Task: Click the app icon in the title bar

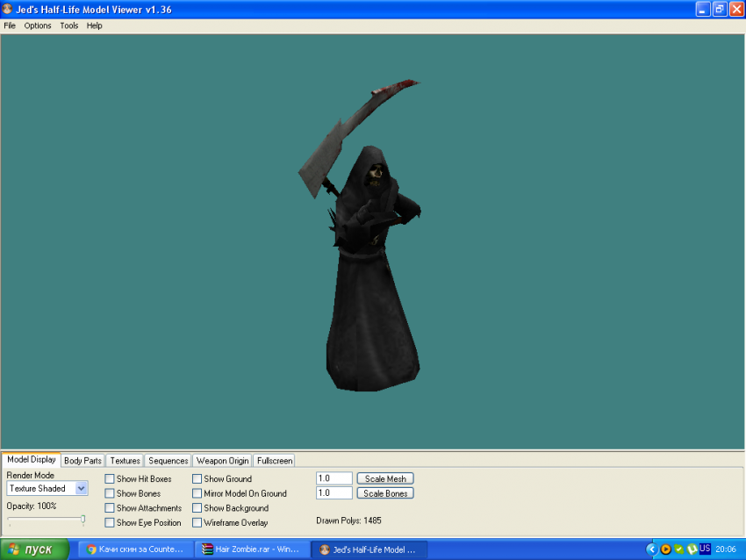Action: (x=9, y=9)
